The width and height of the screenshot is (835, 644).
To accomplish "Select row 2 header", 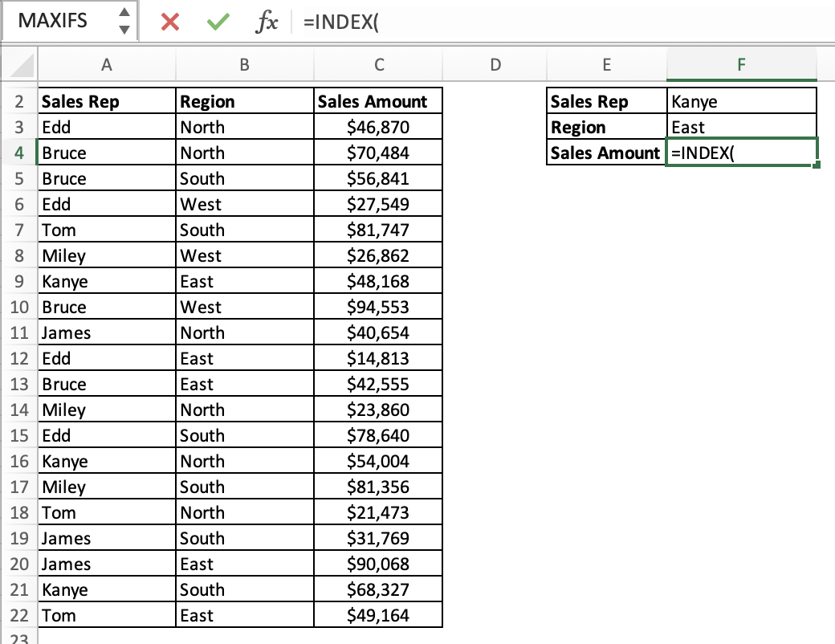I will 19,101.
